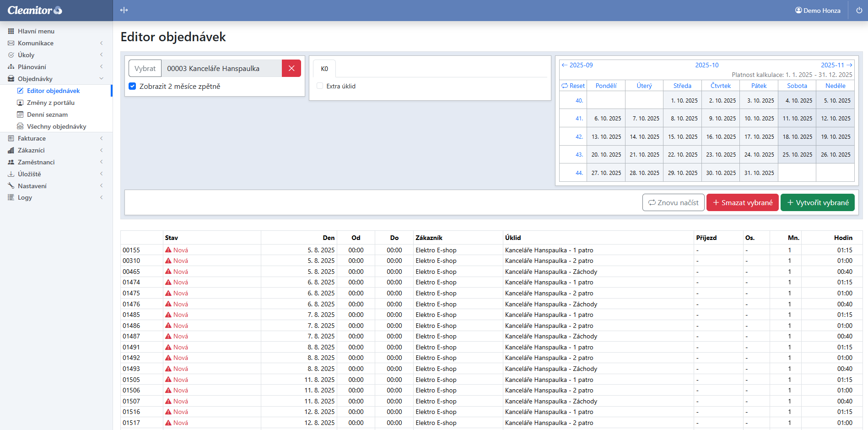The image size is (868, 430).
Task: Clear selected customer with red X button
Action: pos(291,68)
